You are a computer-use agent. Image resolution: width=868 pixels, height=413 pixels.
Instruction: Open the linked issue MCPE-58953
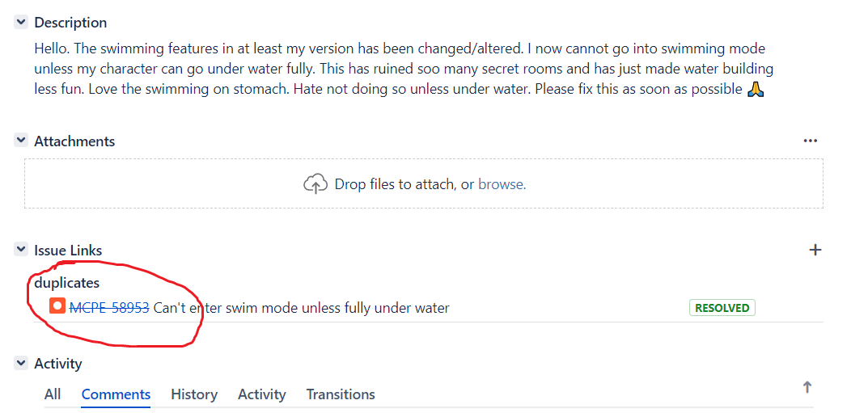point(109,308)
